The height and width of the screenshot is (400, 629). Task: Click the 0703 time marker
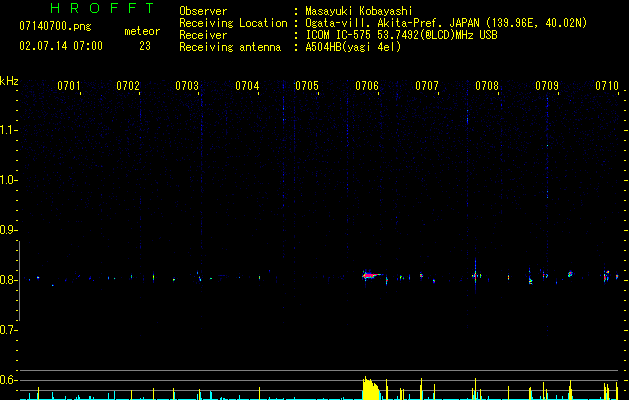[x=187, y=86]
